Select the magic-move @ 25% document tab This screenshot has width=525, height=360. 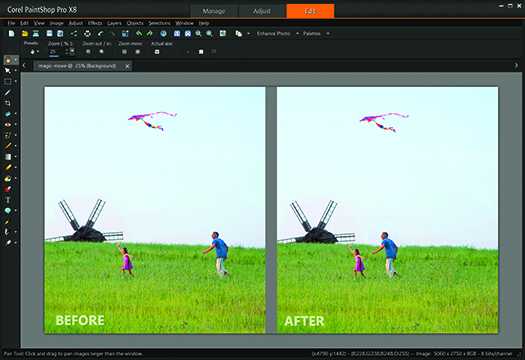pyautogui.click(x=83, y=66)
